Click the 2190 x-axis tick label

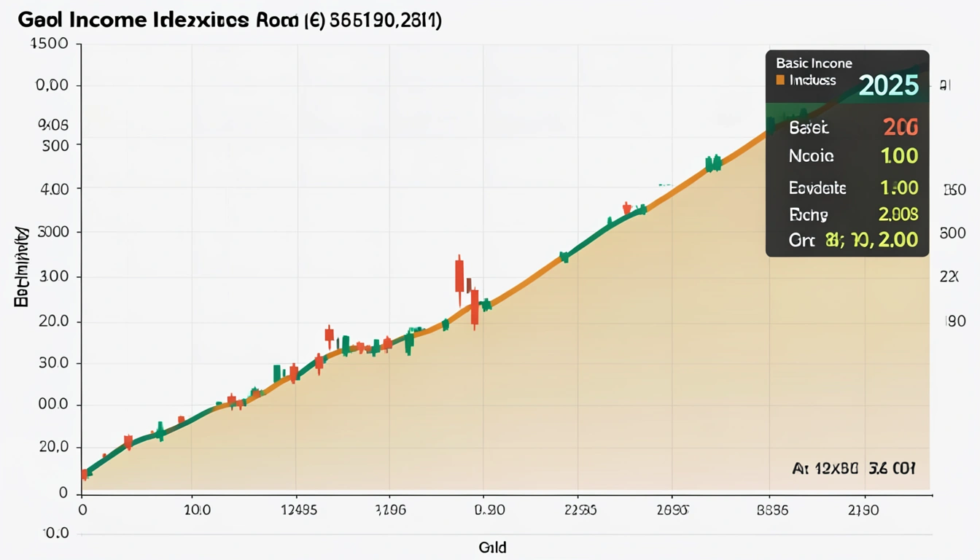coord(864,510)
